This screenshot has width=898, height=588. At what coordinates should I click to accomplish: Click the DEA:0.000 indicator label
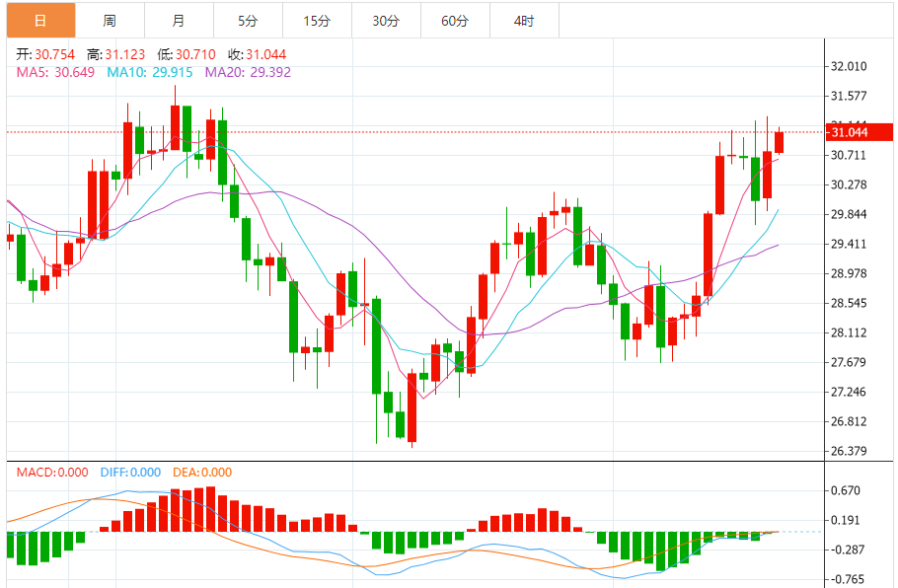[x=202, y=473]
